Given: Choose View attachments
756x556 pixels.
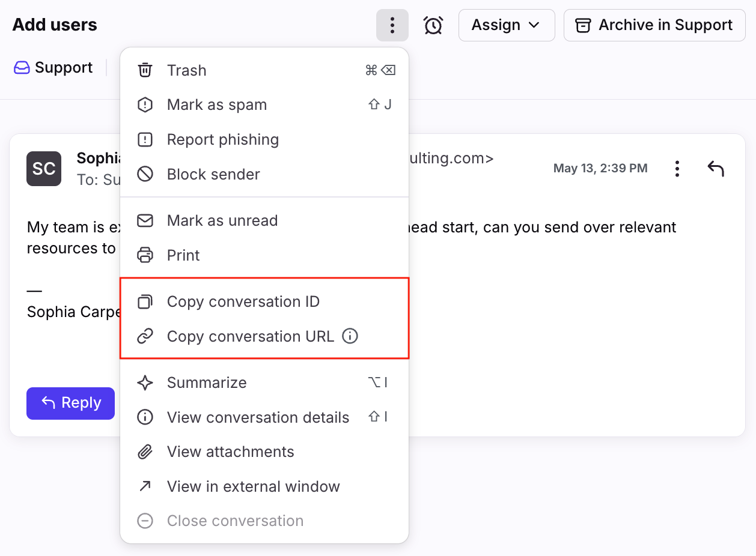Looking at the screenshot, I should pos(264,452).
